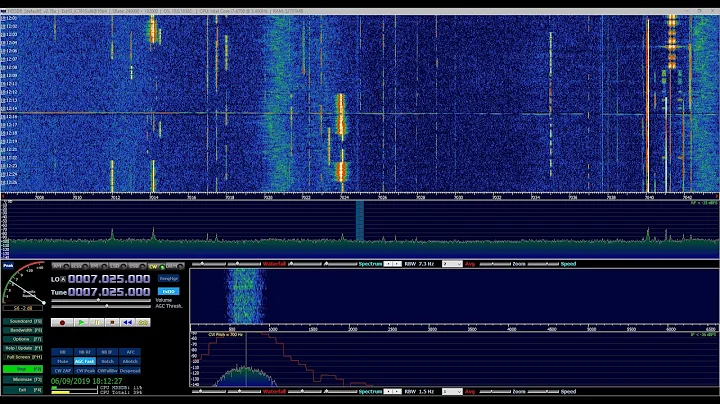Viewport: 720px width, 404px height.
Task: Select CW demodulation mode
Action: (x=156, y=266)
